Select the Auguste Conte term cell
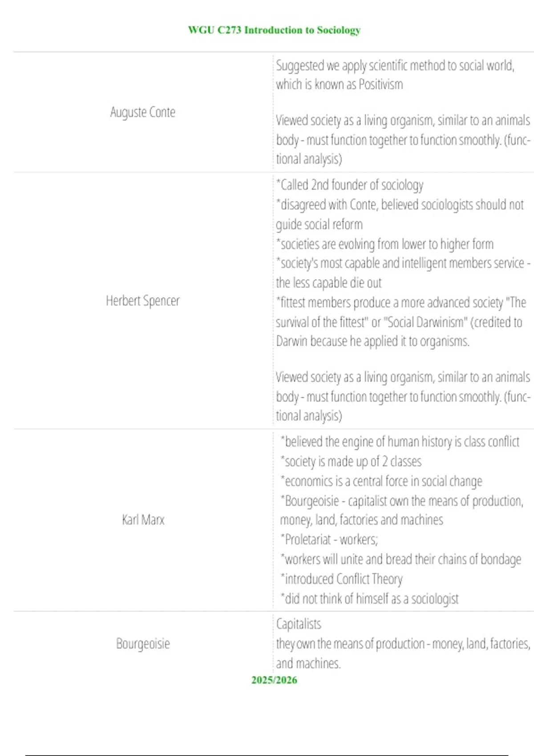Image resolution: width=534 pixels, height=756 pixels. point(143,112)
